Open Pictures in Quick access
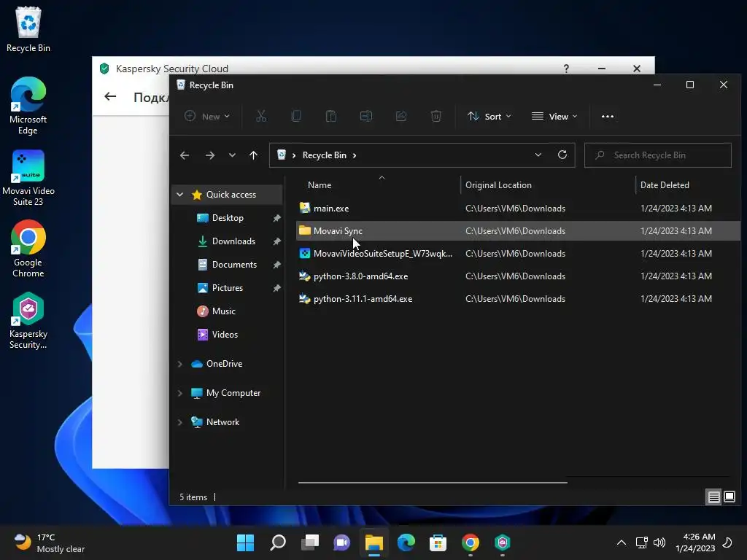Image resolution: width=747 pixels, height=560 pixels. 228,288
